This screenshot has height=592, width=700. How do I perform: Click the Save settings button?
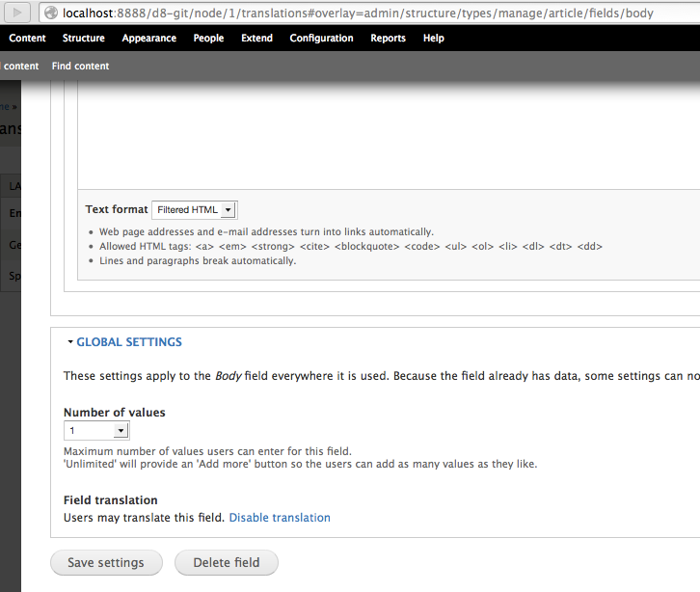106,562
